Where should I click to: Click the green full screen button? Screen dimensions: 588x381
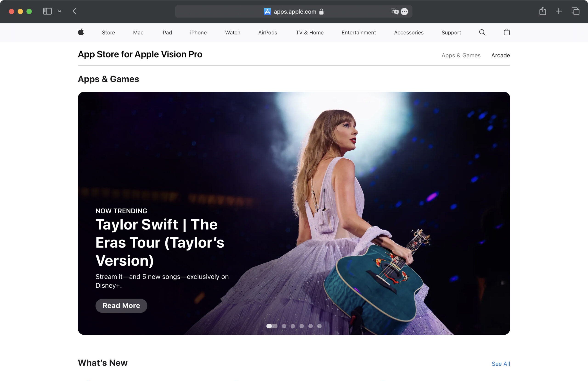coord(29,11)
